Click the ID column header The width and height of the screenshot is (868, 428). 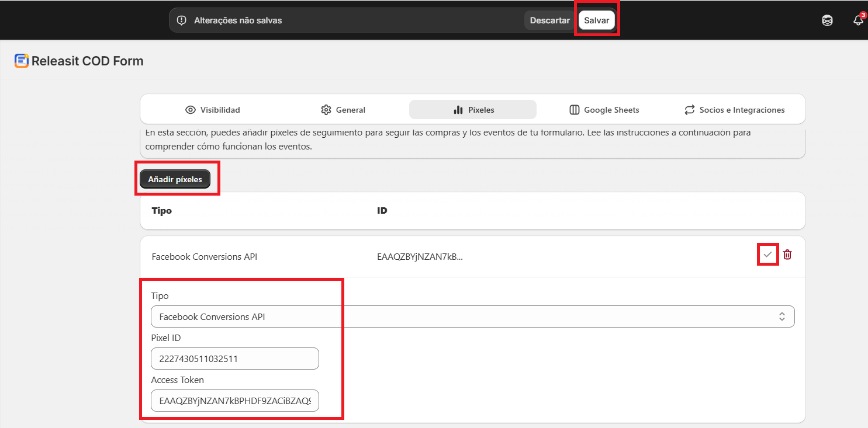click(382, 210)
